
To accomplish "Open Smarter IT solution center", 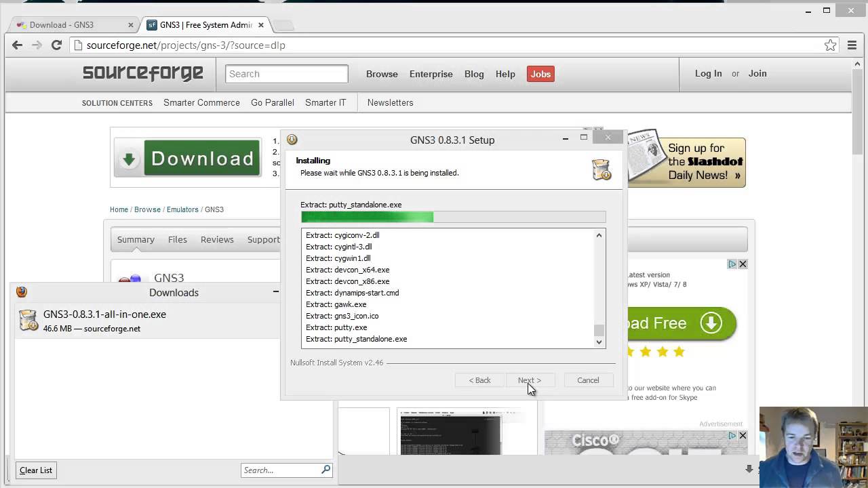I will (x=325, y=102).
